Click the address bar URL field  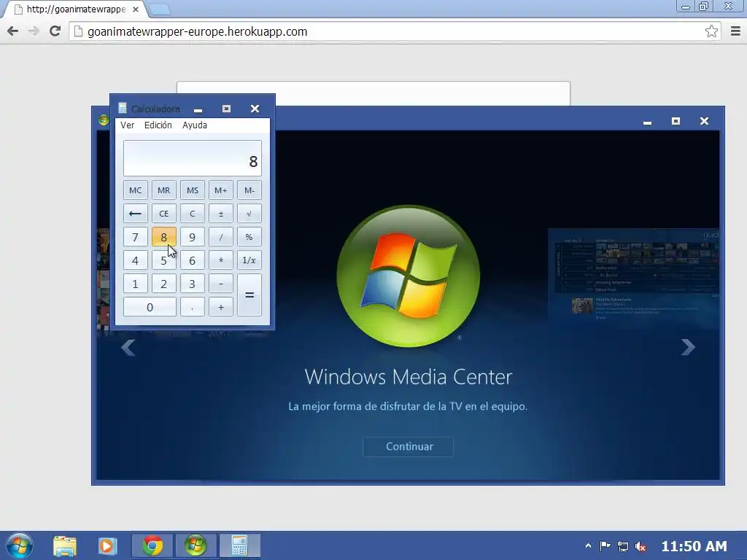[x=395, y=31]
